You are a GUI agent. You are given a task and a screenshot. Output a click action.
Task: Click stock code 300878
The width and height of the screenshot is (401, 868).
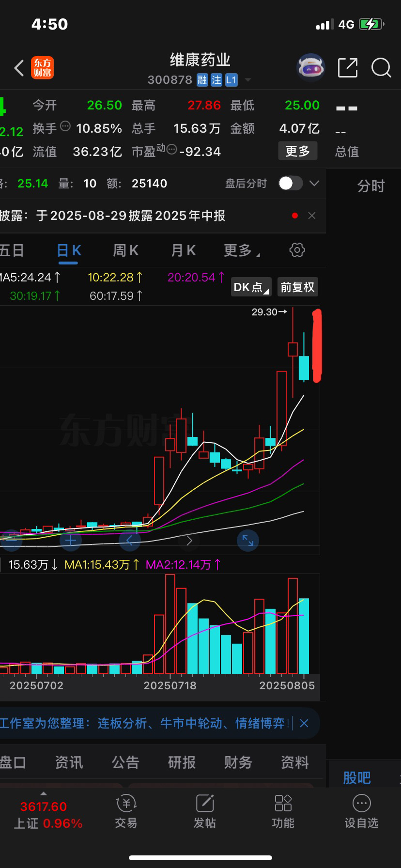pyautogui.click(x=170, y=80)
